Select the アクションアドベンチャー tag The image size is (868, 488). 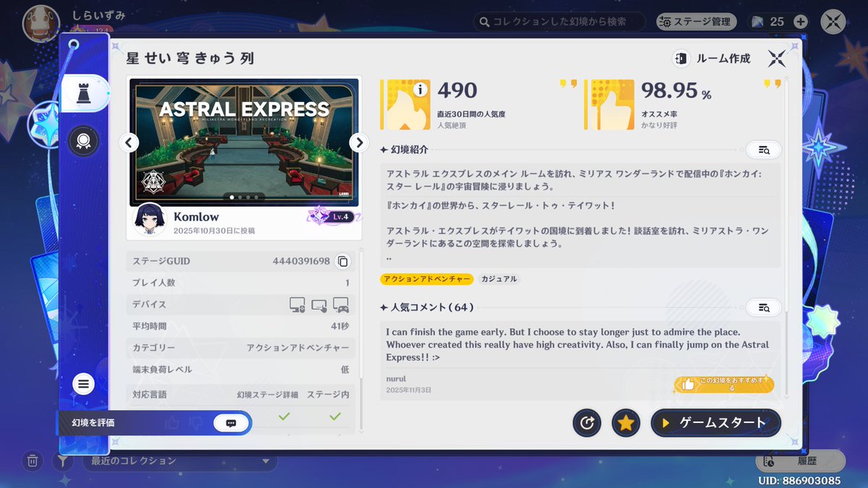pyautogui.click(x=427, y=279)
